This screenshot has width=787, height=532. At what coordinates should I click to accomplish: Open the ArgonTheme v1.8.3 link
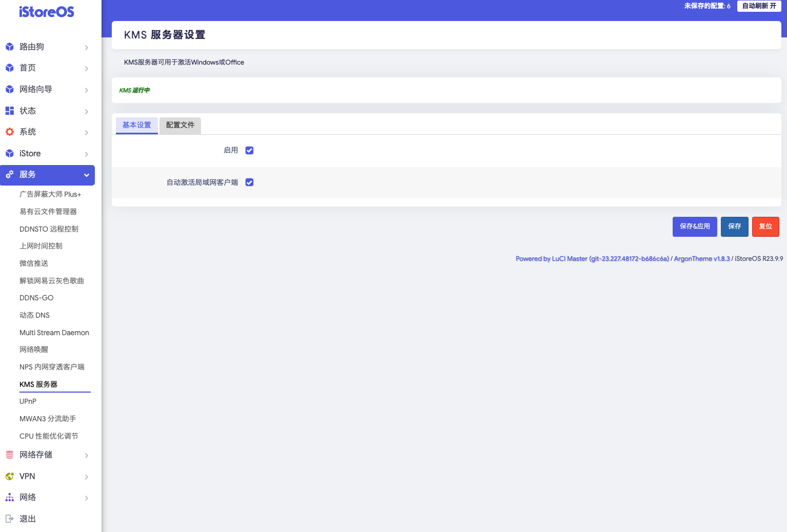coord(701,258)
